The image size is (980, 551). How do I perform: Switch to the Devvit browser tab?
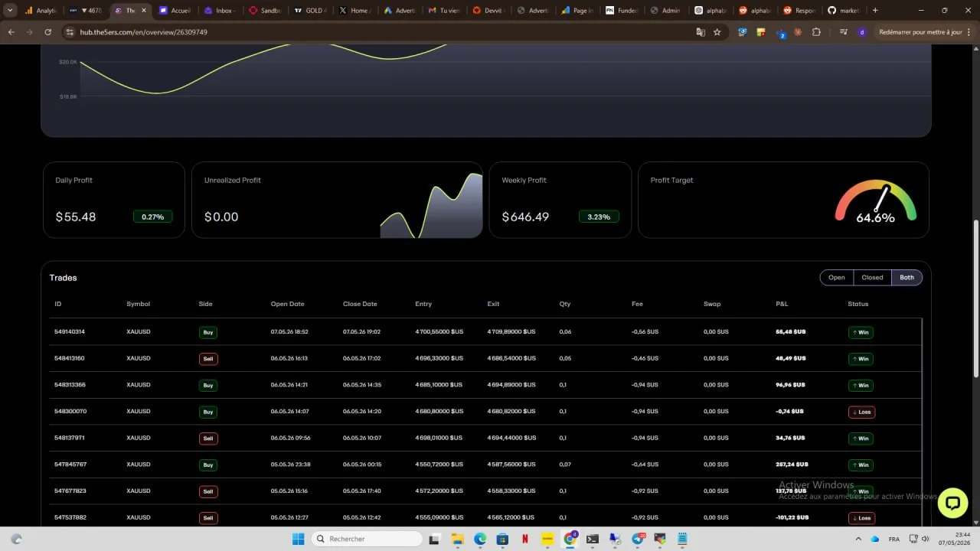pos(489,11)
